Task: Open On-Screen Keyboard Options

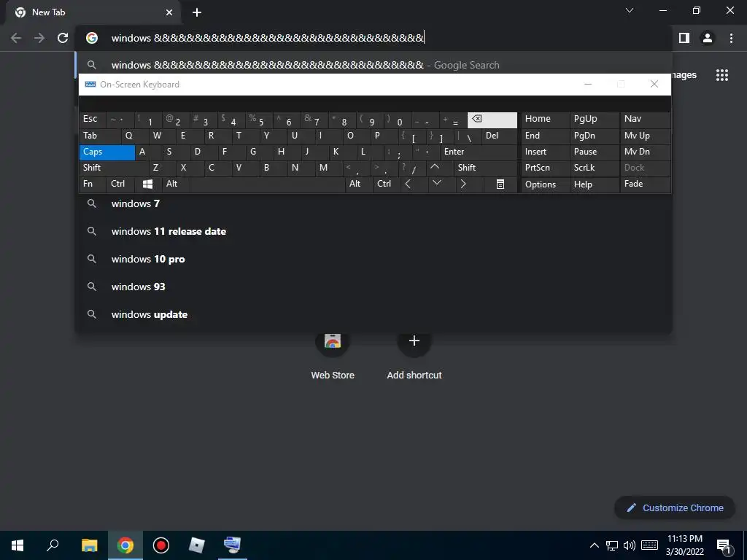Action: click(546, 184)
